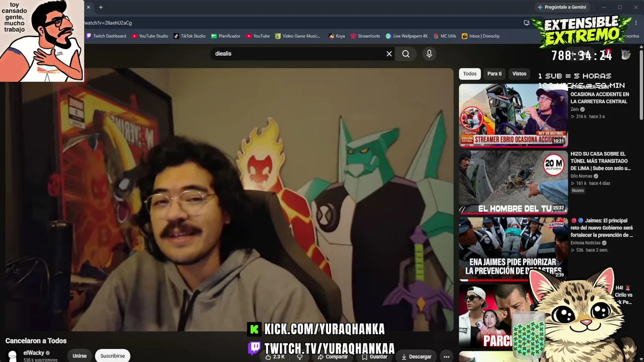Clear the YouTube search text with the X
This screenshot has width=644, height=362.
pos(389,54)
